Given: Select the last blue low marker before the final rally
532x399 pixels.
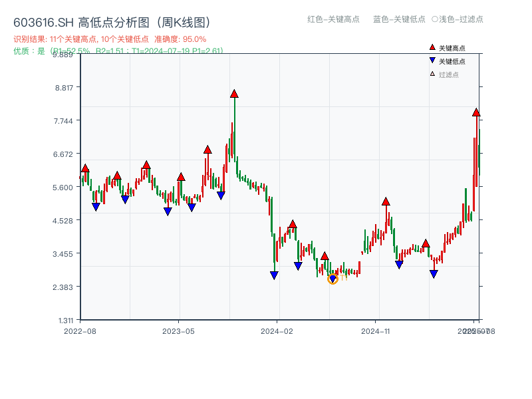Looking at the screenshot, I should (434, 274).
